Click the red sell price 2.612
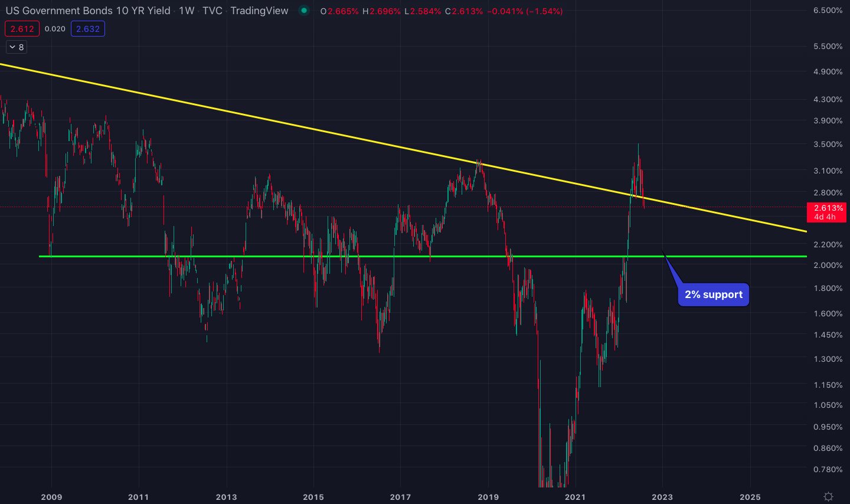 point(22,29)
